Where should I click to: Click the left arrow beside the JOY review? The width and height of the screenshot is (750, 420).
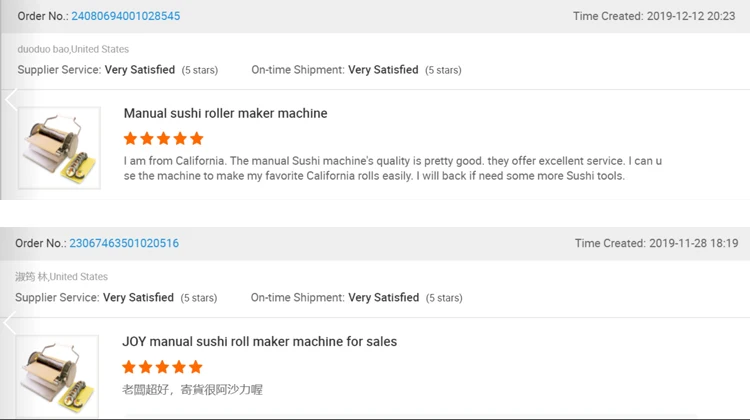pos(10,324)
